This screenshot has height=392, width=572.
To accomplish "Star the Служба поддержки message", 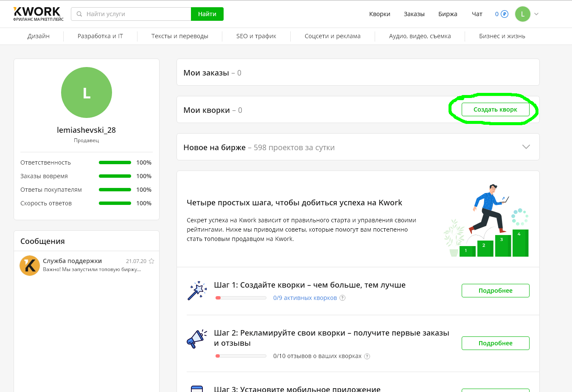I will [151, 261].
